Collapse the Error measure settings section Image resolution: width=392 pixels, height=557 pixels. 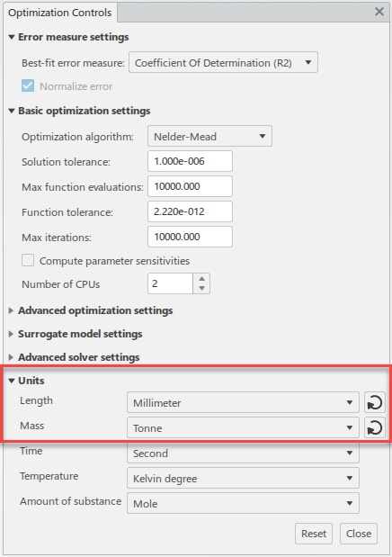pos(12,37)
